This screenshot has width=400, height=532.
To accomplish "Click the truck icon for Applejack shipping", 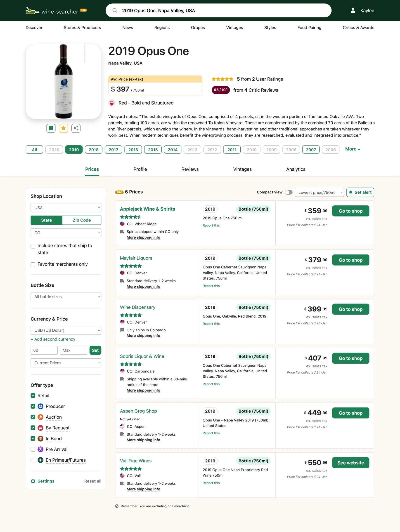I will pos(122,232).
